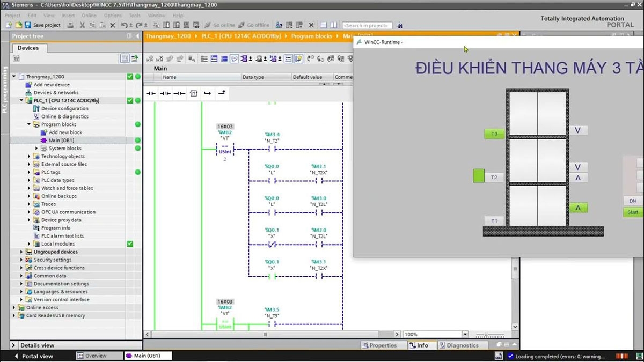Click the green indicator square beside T2
The height and width of the screenshot is (362, 644).
click(479, 176)
